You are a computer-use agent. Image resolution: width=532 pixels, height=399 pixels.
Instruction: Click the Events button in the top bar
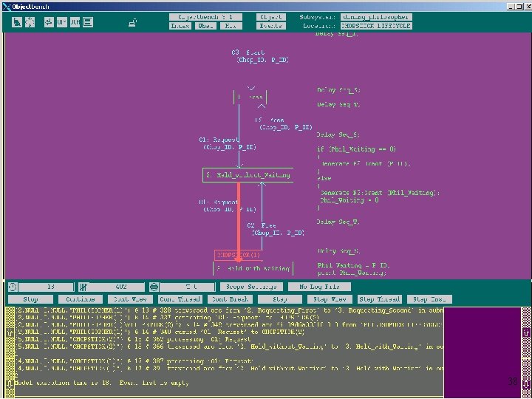point(271,26)
